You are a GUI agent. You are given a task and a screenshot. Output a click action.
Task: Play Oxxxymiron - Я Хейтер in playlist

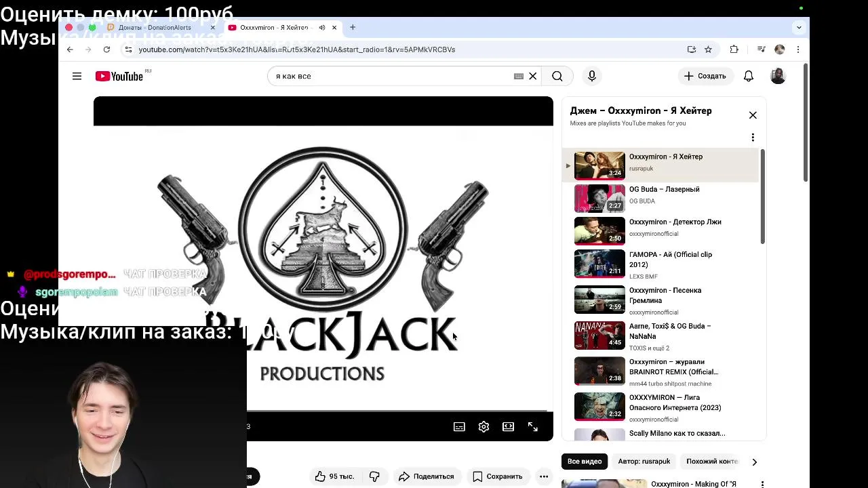(660, 165)
